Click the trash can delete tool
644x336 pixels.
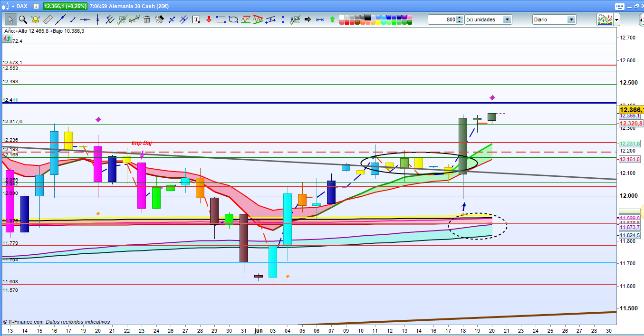tap(147, 19)
